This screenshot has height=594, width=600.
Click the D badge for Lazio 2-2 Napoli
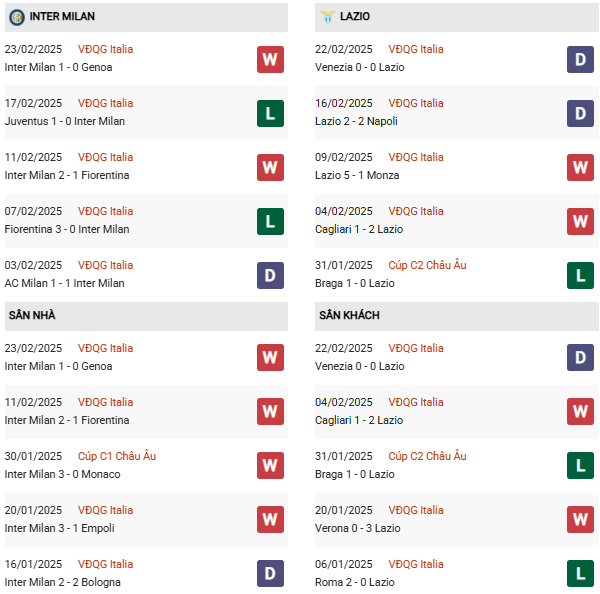[x=580, y=113]
